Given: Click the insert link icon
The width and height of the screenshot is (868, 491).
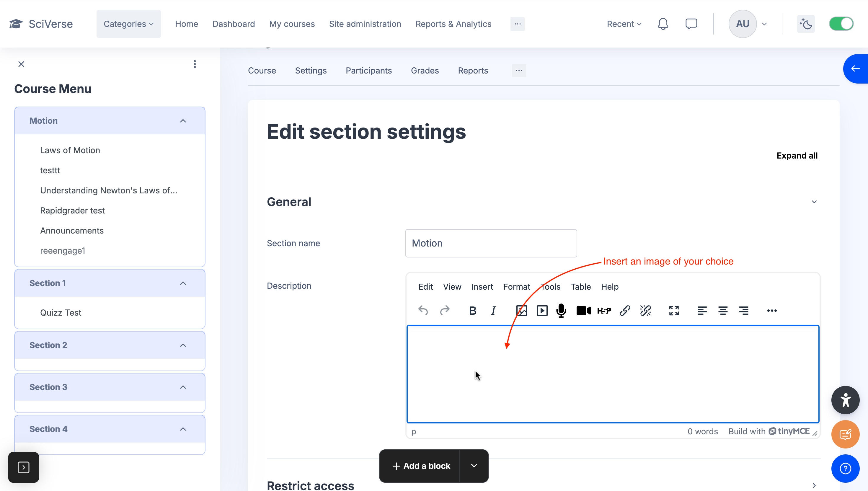Looking at the screenshot, I should click(624, 310).
